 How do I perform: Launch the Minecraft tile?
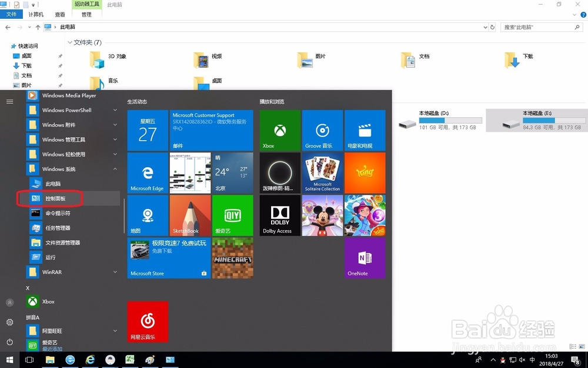pos(232,258)
